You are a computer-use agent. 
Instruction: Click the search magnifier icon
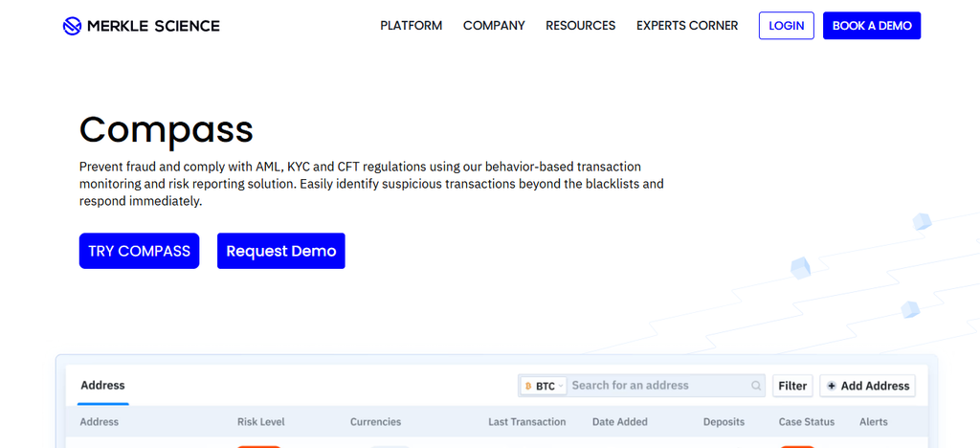(x=756, y=386)
